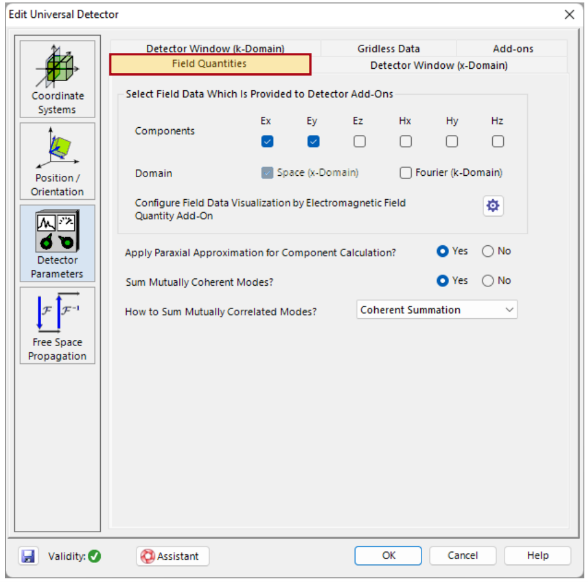
Task: Click the green Validity checkmark icon
Action: coord(94,556)
